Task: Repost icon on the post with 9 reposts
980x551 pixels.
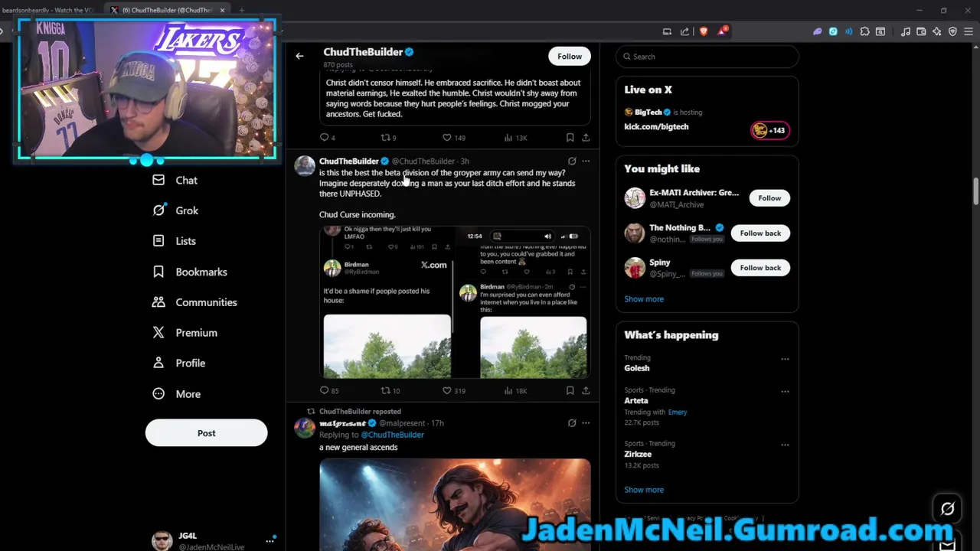Action: point(385,138)
